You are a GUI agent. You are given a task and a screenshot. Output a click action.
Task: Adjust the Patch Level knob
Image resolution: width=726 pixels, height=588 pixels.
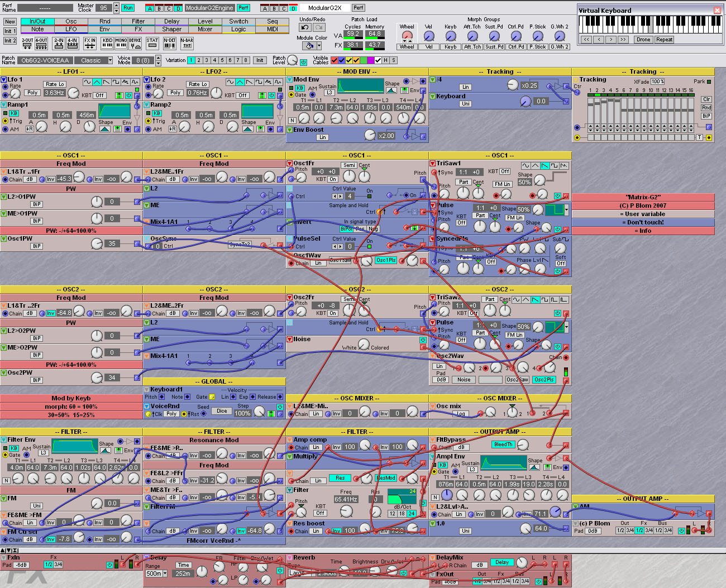point(292,60)
